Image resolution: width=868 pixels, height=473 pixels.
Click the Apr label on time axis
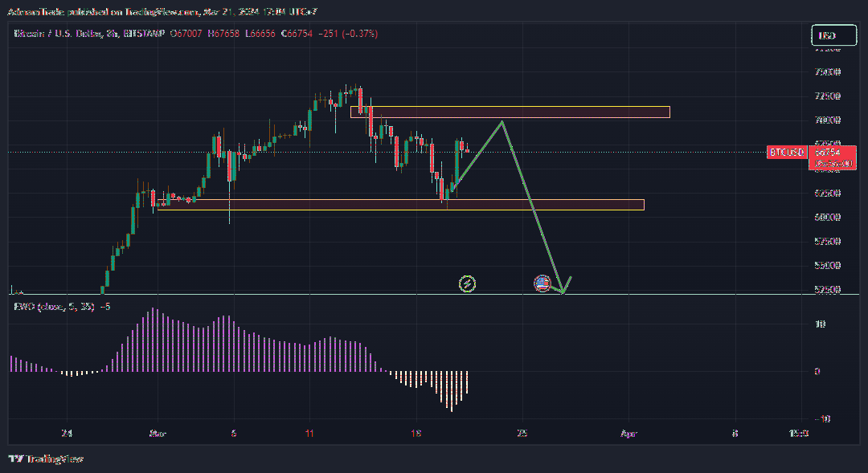coord(628,434)
